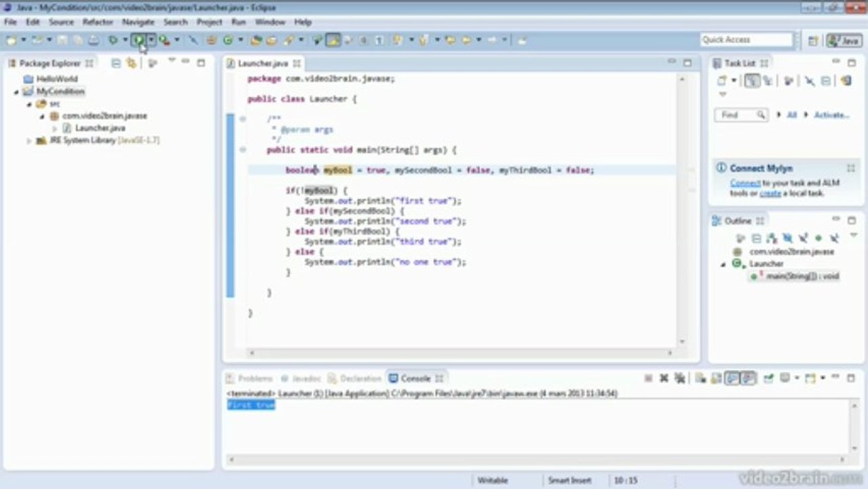Click the Open Perspective icon
Viewport: 868px width, 489px height.
812,40
